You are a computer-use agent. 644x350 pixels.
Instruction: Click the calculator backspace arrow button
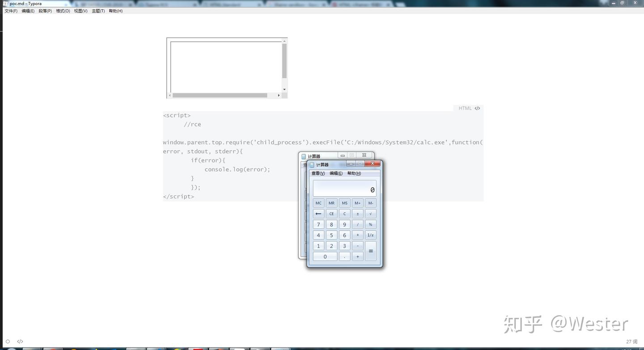(x=318, y=214)
